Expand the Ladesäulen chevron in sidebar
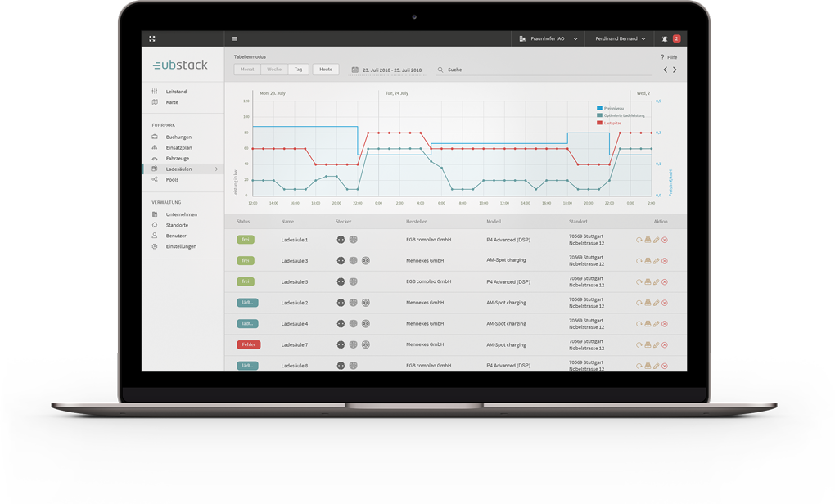This screenshot has width=835, height=504. (x=216, y=169)
